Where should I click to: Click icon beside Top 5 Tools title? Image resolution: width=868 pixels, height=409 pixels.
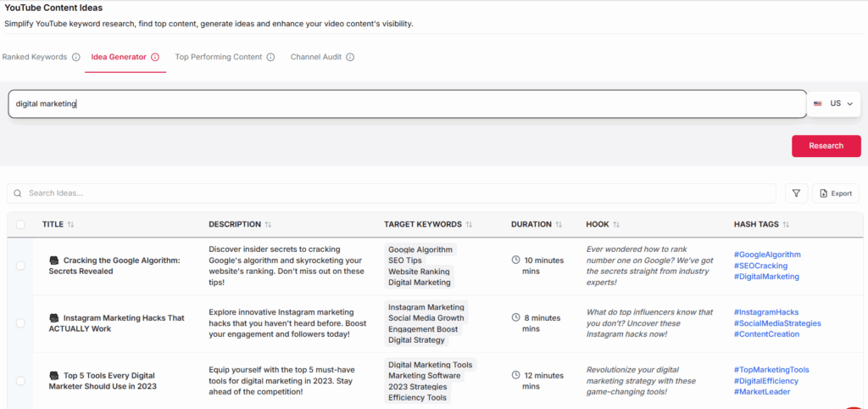click(x=53, y=375)
